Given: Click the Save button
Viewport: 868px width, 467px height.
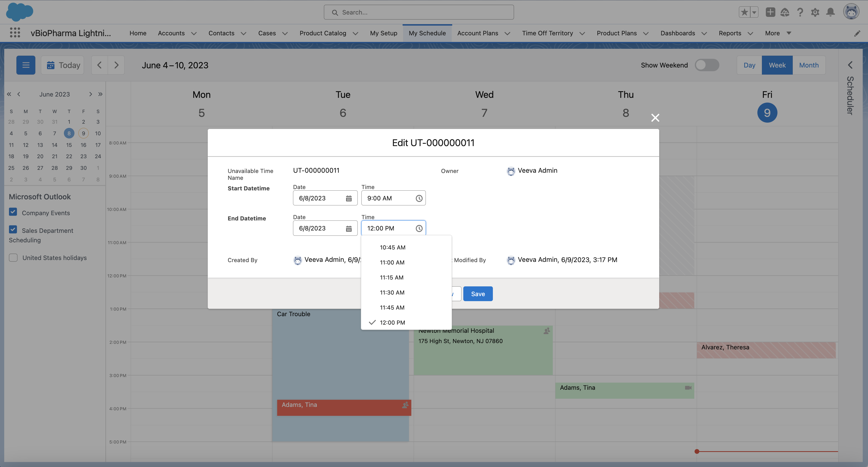Looking at the screenshot, I should coord(478,293).
